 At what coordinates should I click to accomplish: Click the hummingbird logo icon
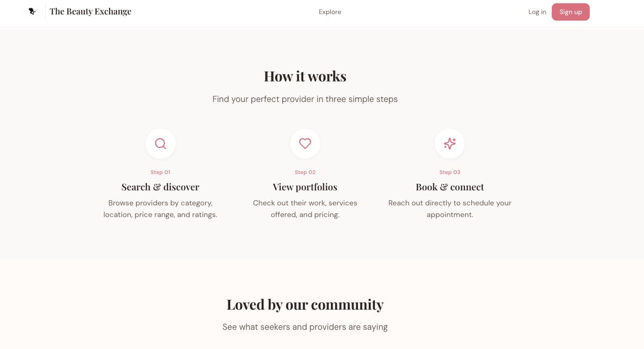32,11
